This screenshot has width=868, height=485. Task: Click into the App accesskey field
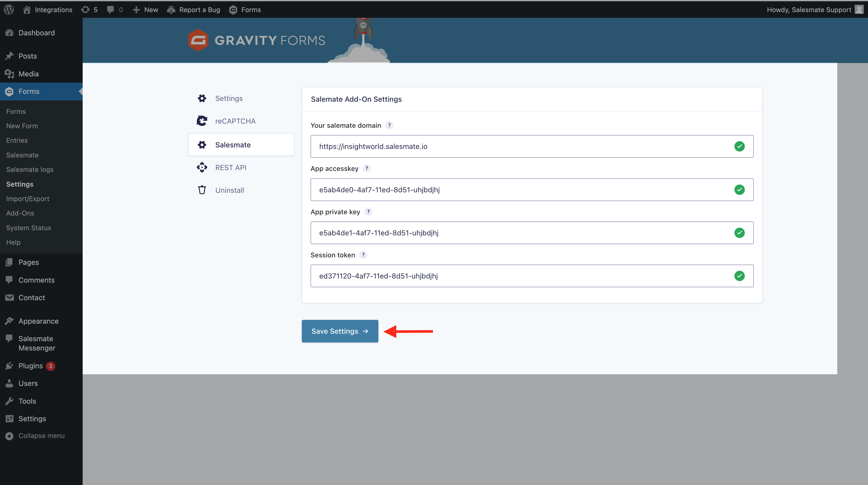click(532, 189)
